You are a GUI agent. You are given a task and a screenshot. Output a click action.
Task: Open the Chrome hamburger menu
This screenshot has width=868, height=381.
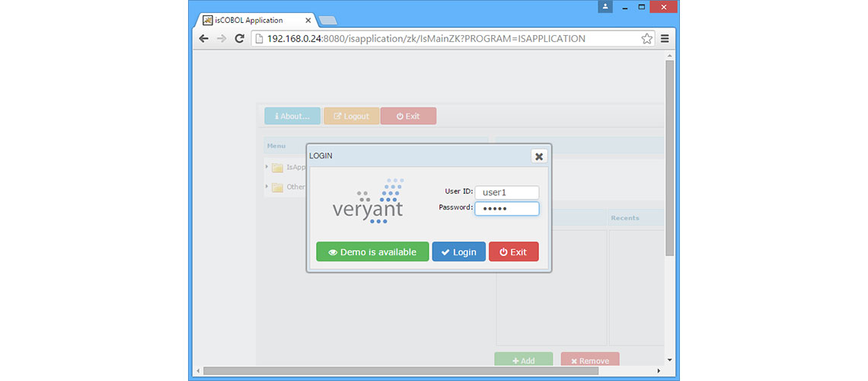pos(665,39)
